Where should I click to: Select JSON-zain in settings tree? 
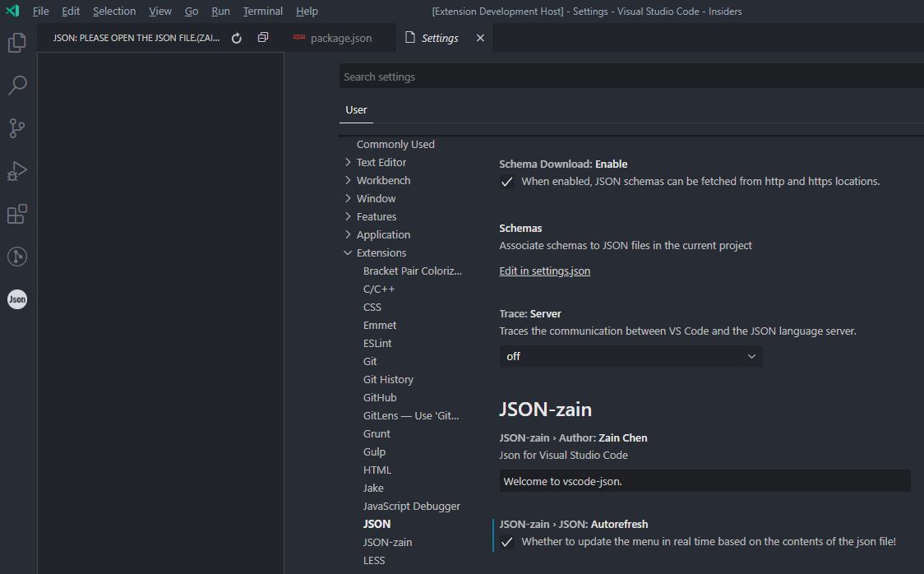[x=387, y=542]
